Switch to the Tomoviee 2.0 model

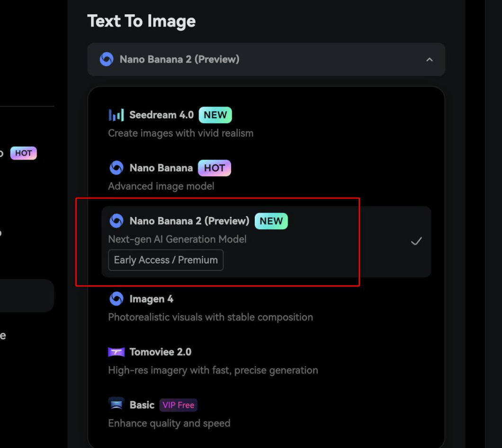[x=266, y=361]
